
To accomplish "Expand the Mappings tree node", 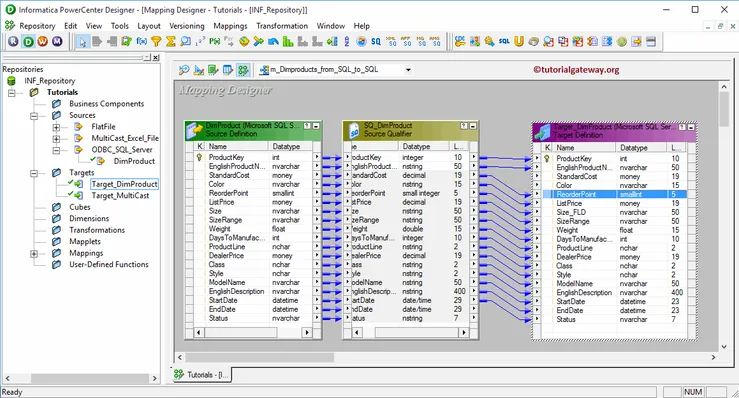I will point(34,254).
